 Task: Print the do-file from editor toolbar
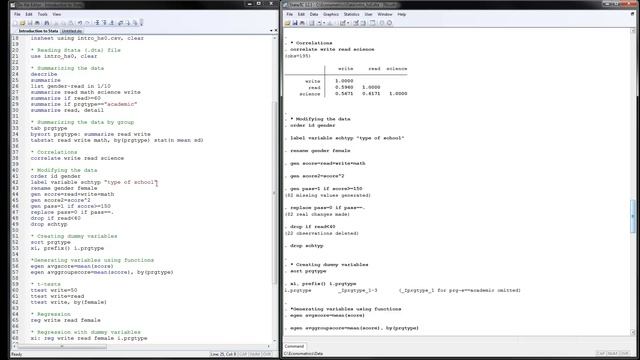point(37,23)
